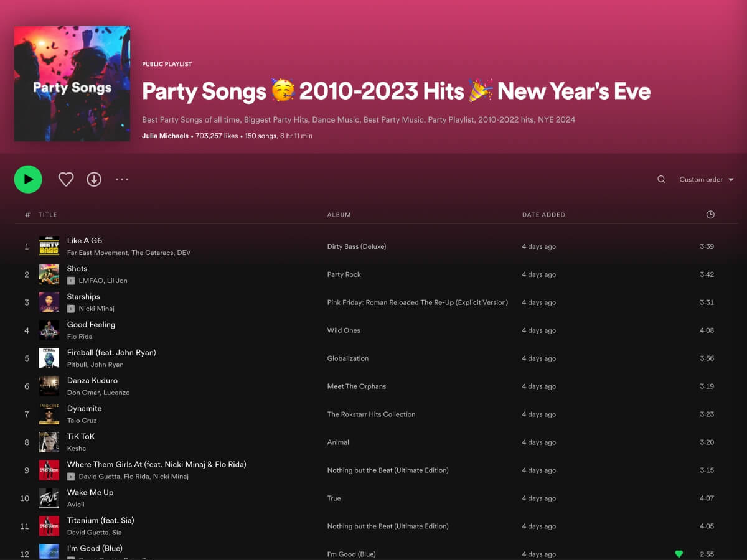The image size is (747, 560).
Task: Open the Don Omar artist link
Action: (x=83, y=393)
